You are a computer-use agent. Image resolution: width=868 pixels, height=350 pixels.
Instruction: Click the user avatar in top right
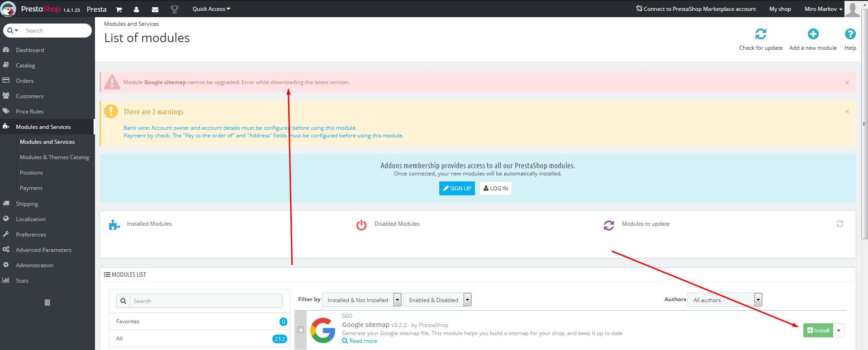pyautogui.click(x=853, y=9)
